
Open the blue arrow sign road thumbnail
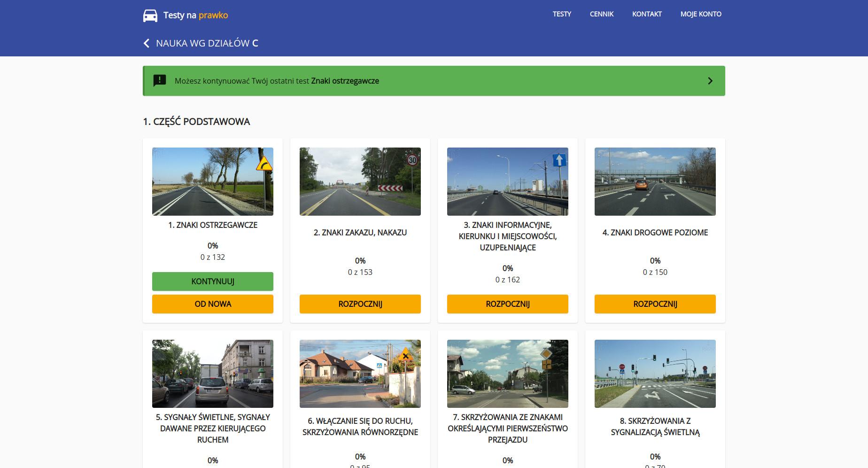click(508, 181)
